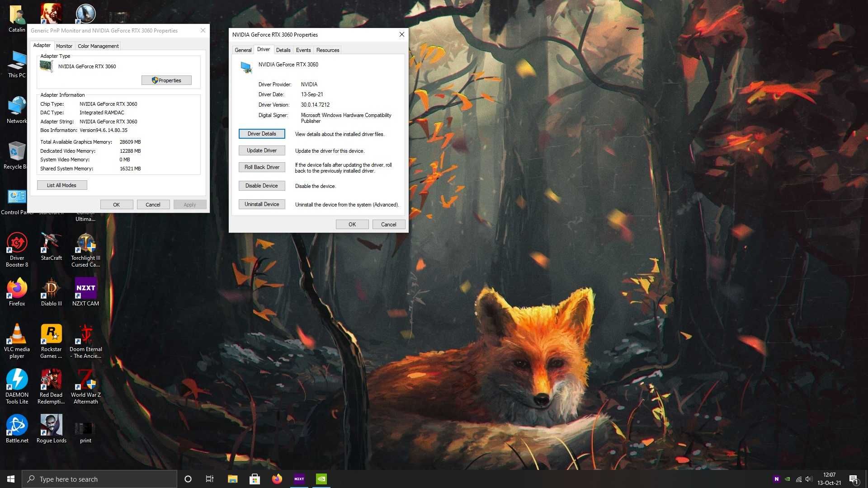Switch to the Color Management tab
The width and height of the screenshot is (868, 488).
(98, 46)
